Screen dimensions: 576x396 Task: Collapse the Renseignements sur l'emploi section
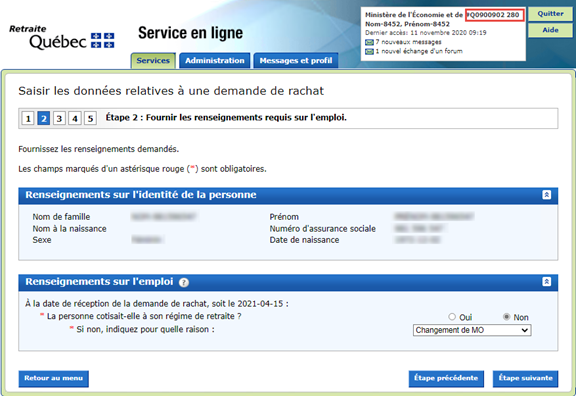tap(546, 282)
